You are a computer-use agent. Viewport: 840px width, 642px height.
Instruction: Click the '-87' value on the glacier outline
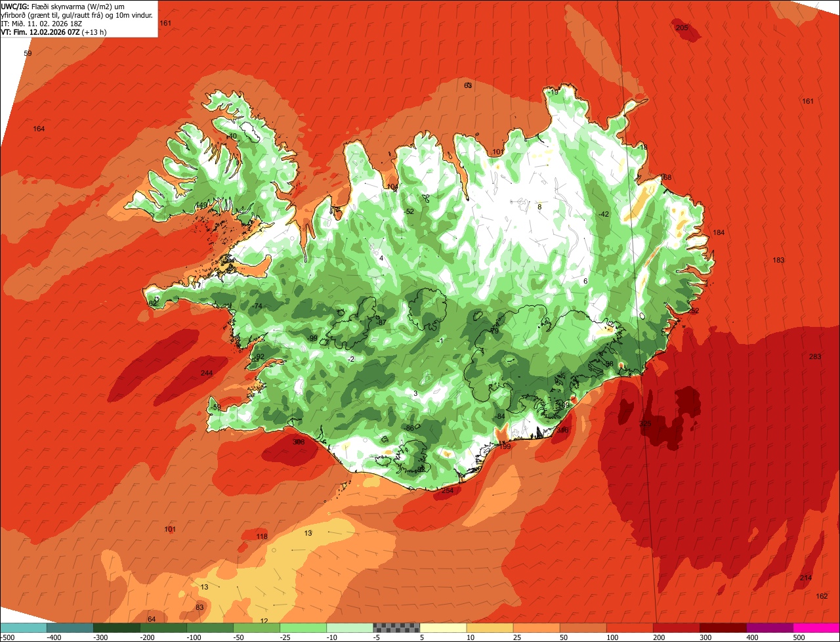pyautogui.click(x=381, y=322)
